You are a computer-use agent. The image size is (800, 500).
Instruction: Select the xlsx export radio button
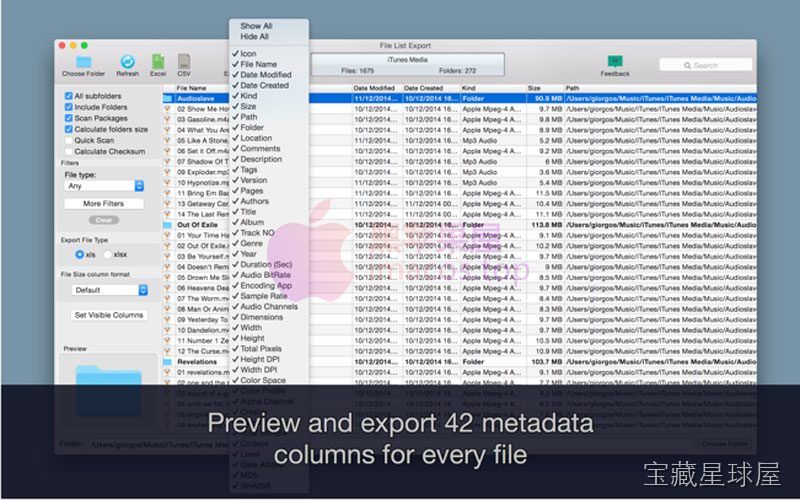point(107,254)
